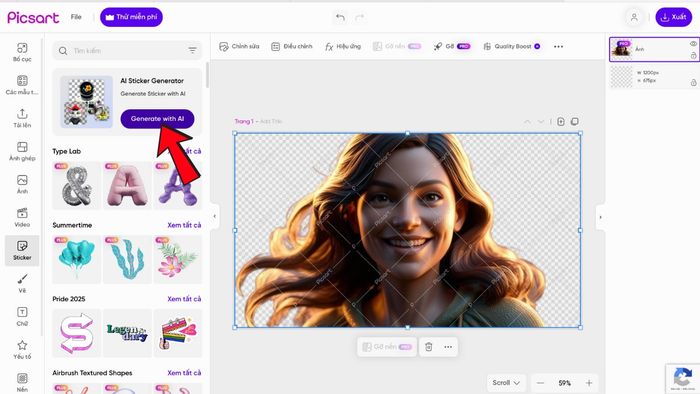Image resolution: width=700 pixels, height=394 pixels.
Task: Zoom out the canvas
Action: coord(540,383)
